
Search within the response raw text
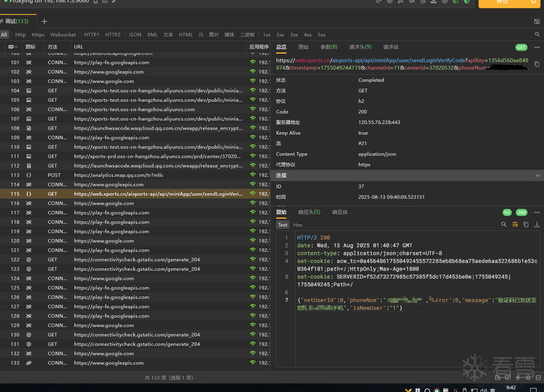point(504,225)
